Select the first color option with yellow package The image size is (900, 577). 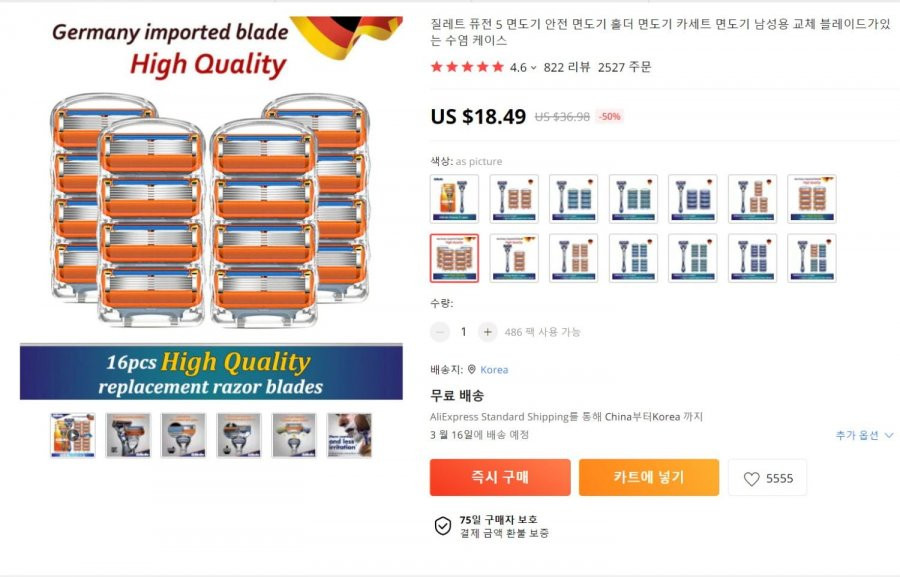454,199
